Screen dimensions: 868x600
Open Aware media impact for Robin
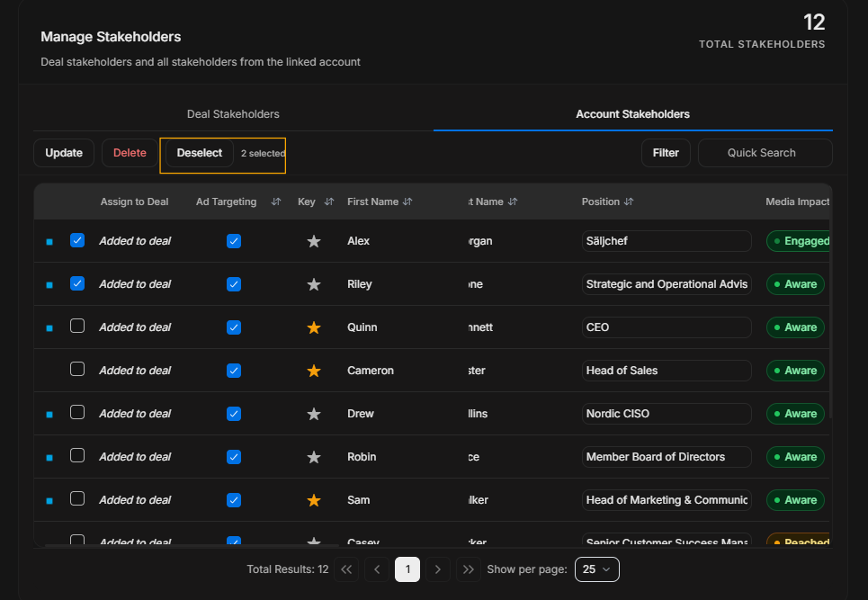(x=795, y=457)
